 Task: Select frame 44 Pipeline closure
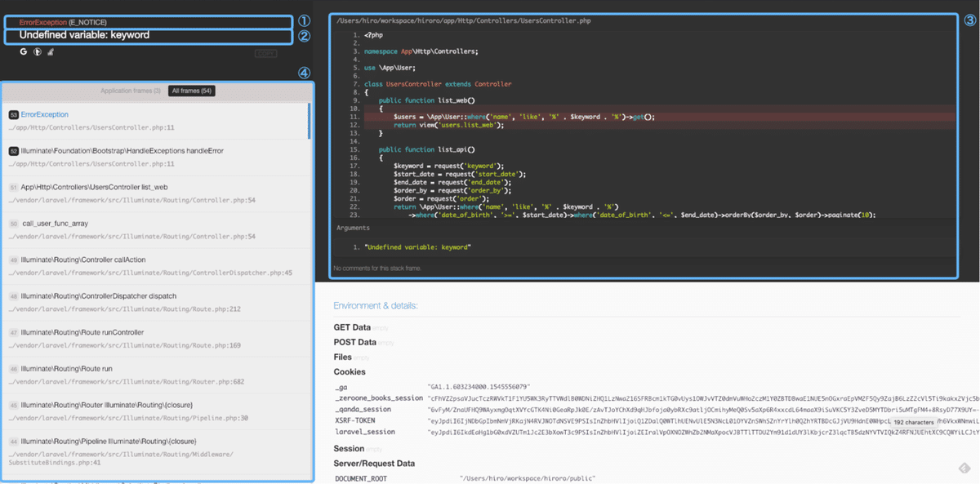click(157, 451)
